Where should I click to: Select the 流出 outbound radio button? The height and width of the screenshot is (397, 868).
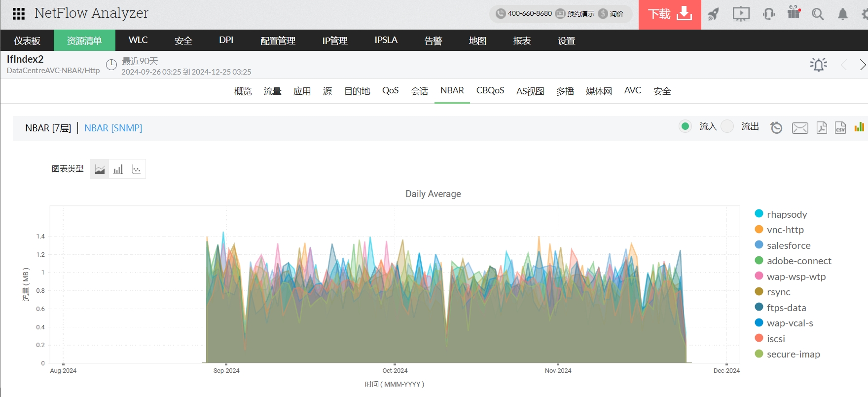click(727, 126)
